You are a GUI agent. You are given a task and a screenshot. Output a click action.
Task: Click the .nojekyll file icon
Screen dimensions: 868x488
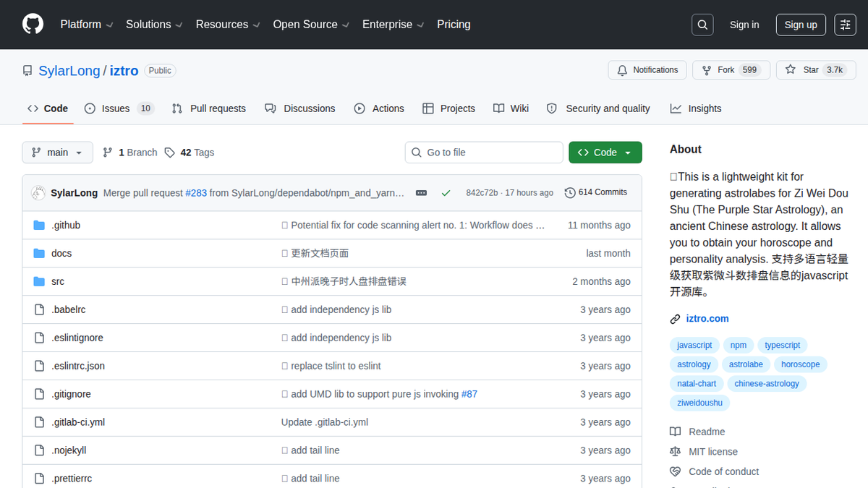[x=39, y=451]
